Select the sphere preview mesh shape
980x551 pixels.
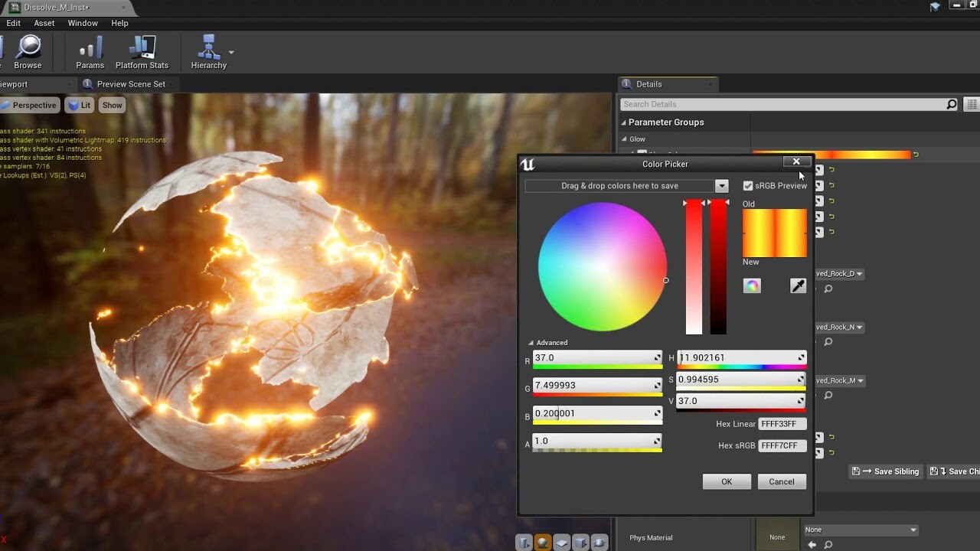(x=543, y=542)
